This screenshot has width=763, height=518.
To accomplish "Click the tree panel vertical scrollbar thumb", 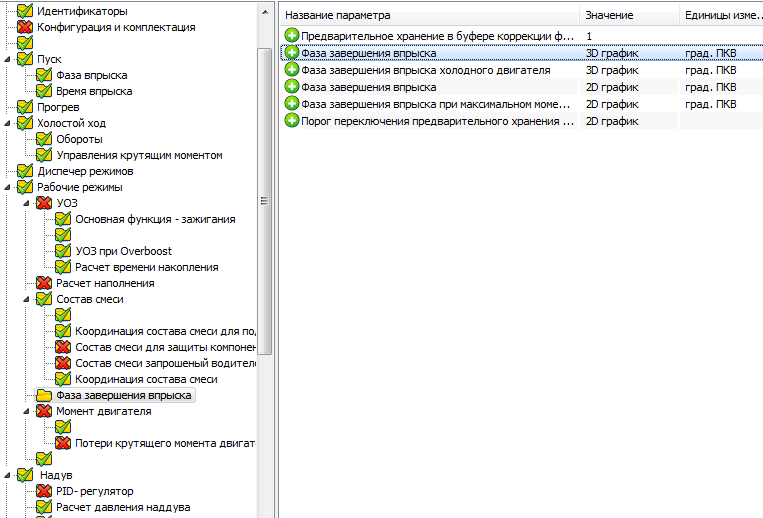I will click(265, 200).
